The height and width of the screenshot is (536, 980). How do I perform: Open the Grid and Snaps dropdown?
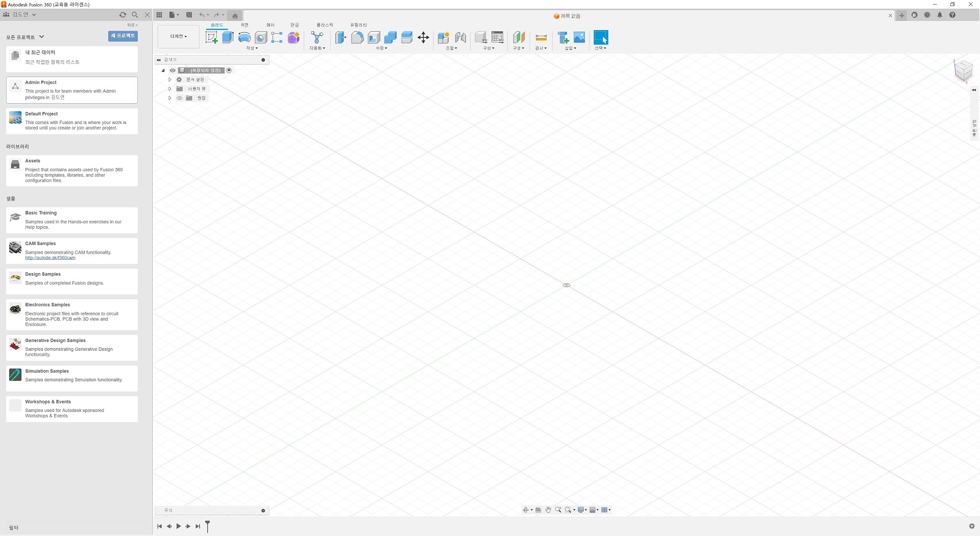click(x=594, y=510)
